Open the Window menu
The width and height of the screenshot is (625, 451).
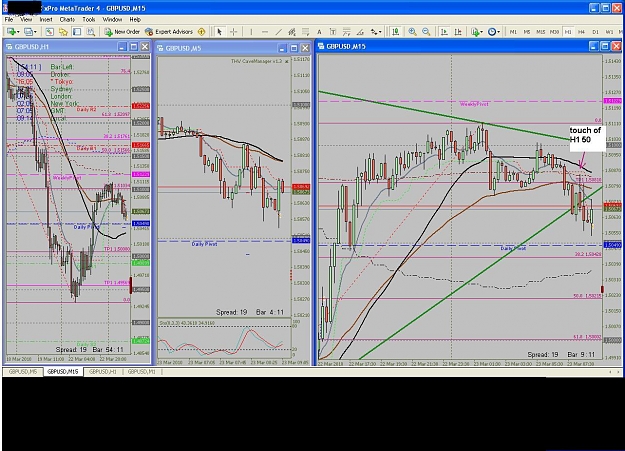pyautogui.click(x=112, y=19)
